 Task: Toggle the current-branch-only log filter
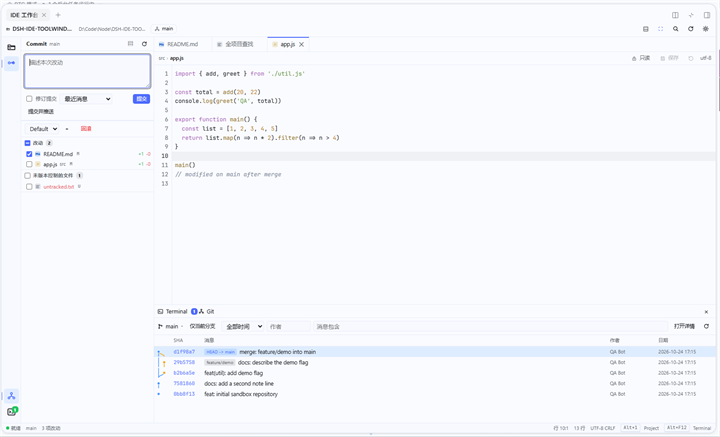click(x=202, y=326)
